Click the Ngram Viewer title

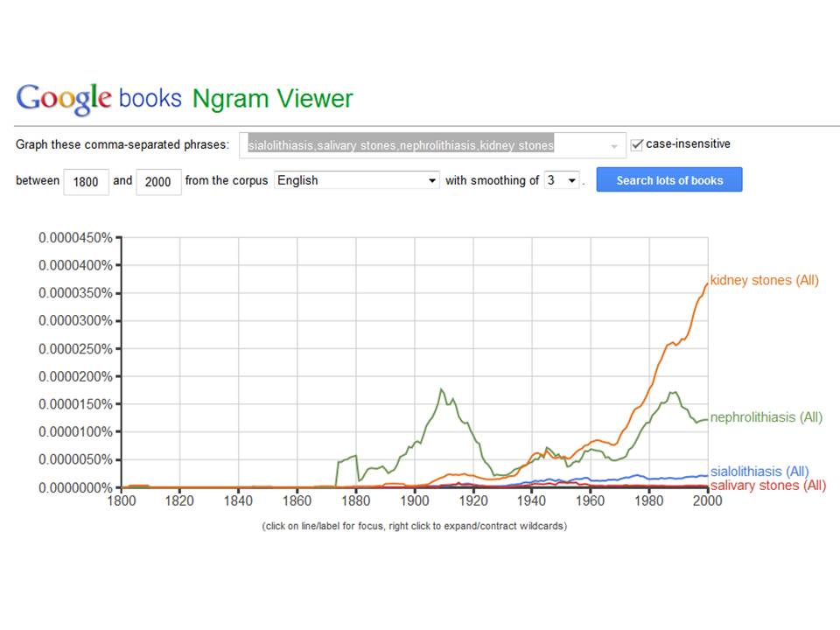(x=273, y=99)
